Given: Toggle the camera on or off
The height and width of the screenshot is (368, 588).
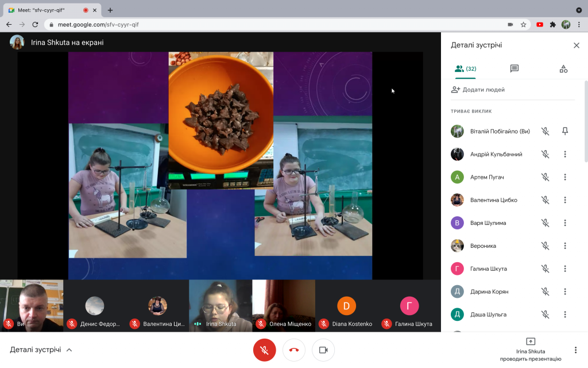Looking at the screenshot, I should pyautogui.click(x=323, y=350).
